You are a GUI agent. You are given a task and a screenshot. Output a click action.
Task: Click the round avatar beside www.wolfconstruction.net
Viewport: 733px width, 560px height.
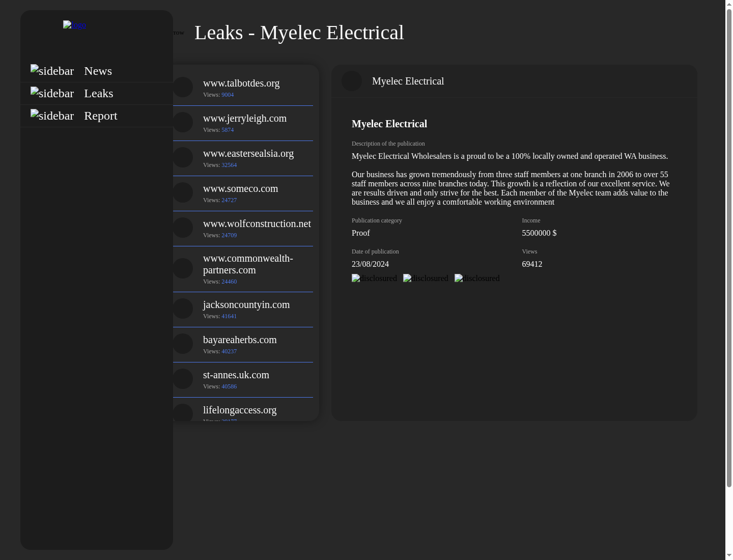(x=183, y=228)
